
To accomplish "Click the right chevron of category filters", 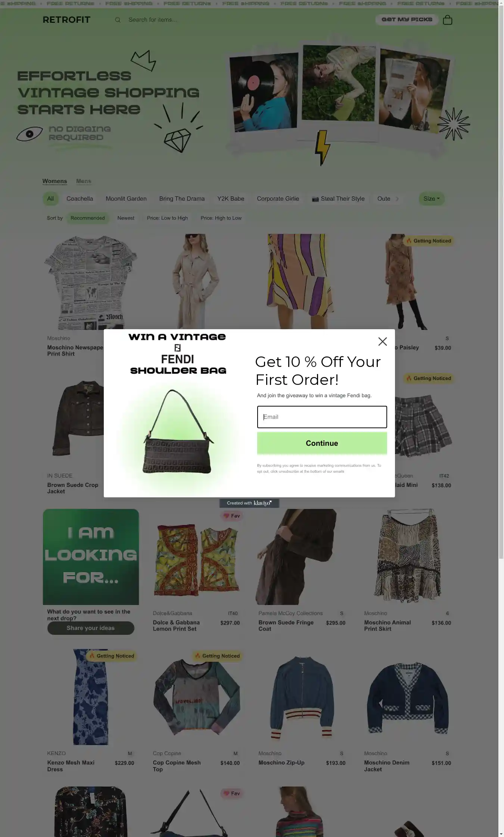I will point(397,199).
